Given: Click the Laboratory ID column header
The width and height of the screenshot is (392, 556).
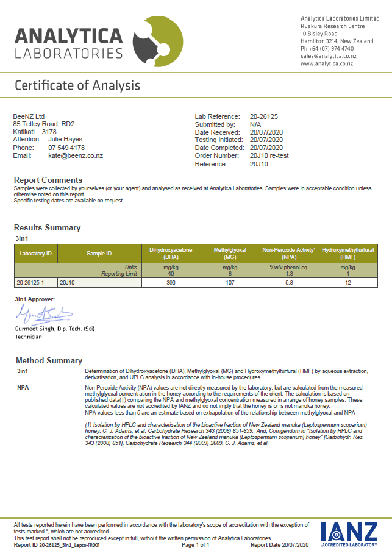Looking at the screenshot, I should point(35,254).
